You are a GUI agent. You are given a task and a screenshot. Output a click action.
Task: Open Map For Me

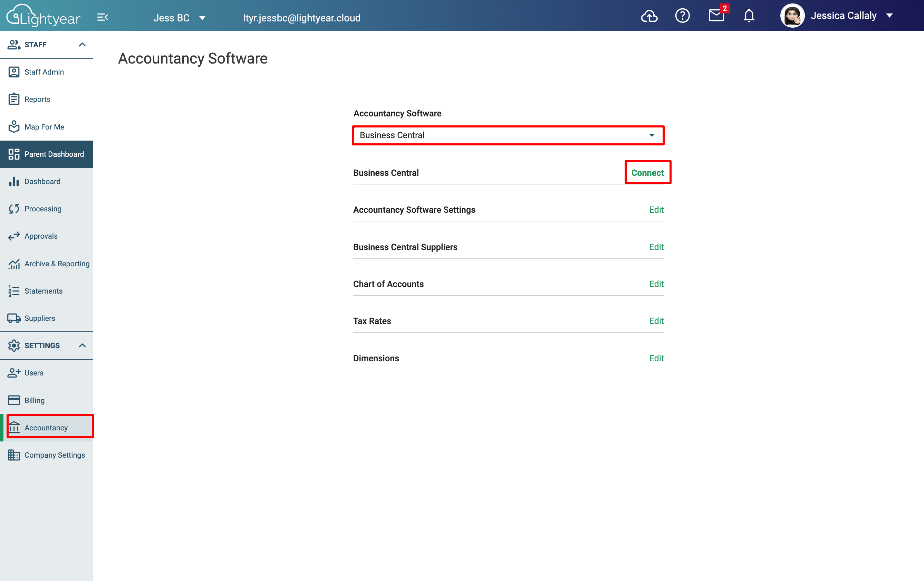[46, 127]
